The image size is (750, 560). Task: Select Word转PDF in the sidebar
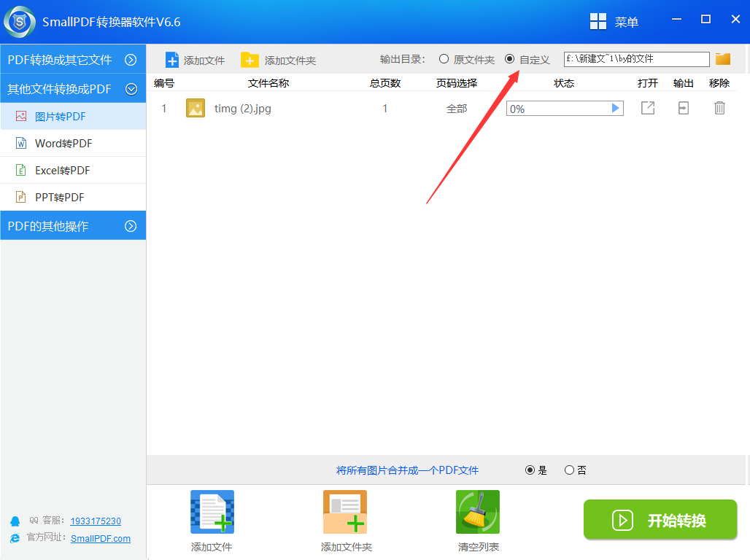[73, 144]
